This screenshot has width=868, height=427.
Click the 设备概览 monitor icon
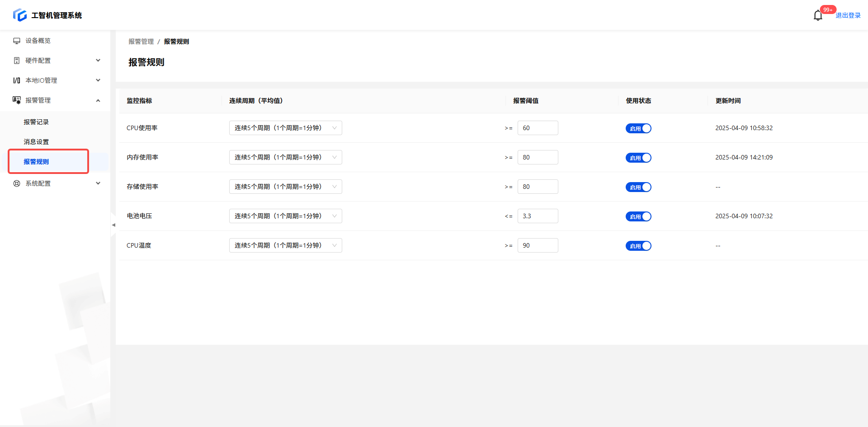click(x=17, y=41)
